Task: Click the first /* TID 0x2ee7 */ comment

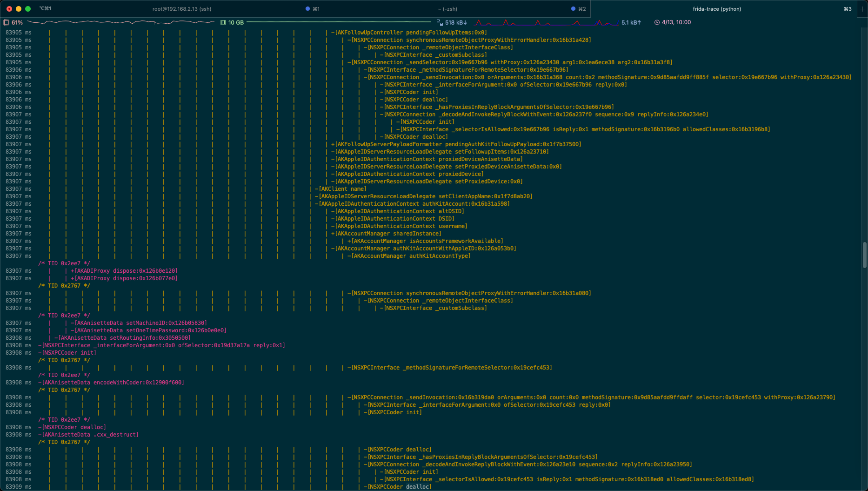Action: tap(64, 263)
